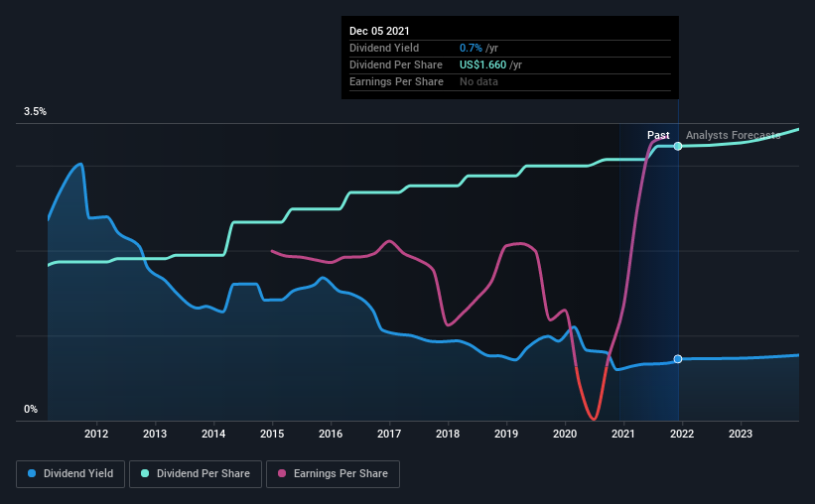Click the No data earnings value

pos(478,81)
